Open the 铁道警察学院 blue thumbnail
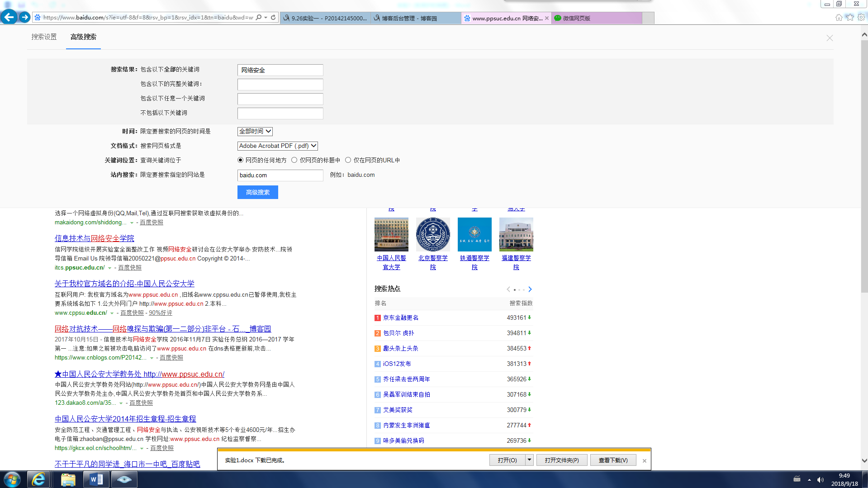The image size is (868, 488). [x=475, y=234]
